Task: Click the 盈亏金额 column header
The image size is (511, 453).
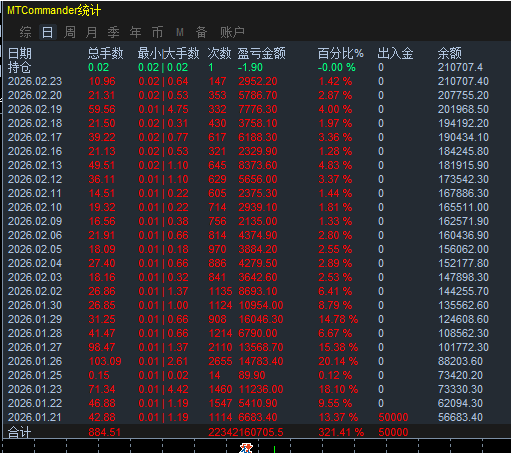Action: pos(261,53)
